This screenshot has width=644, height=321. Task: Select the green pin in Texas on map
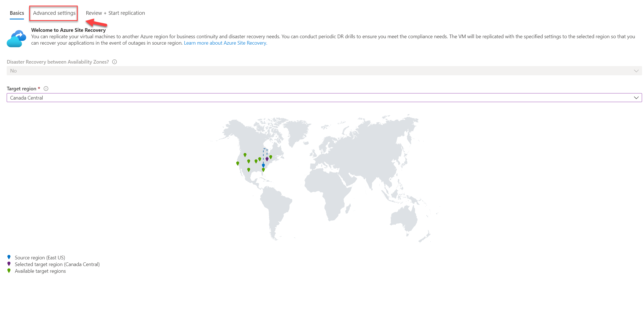point(248,170)
